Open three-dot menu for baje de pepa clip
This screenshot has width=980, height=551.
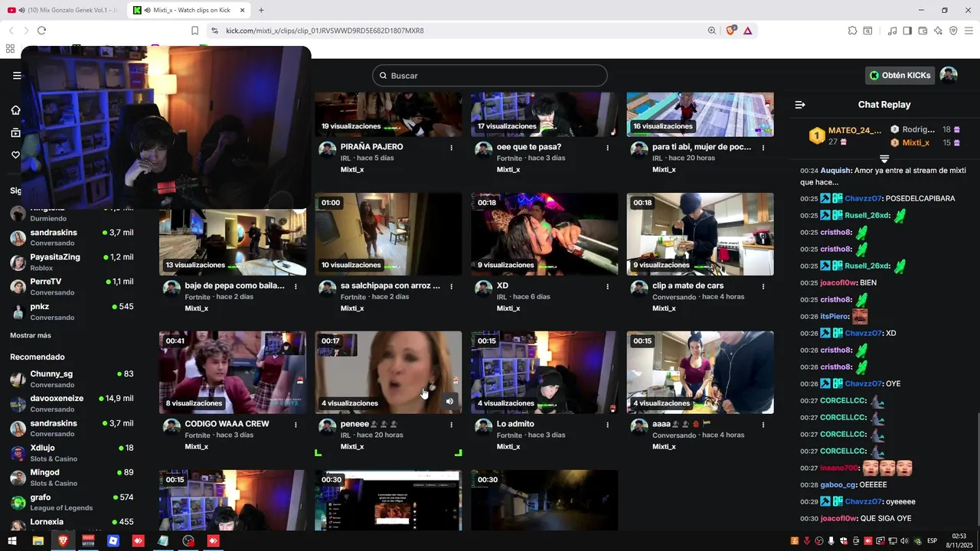click(x=296, y=287)
